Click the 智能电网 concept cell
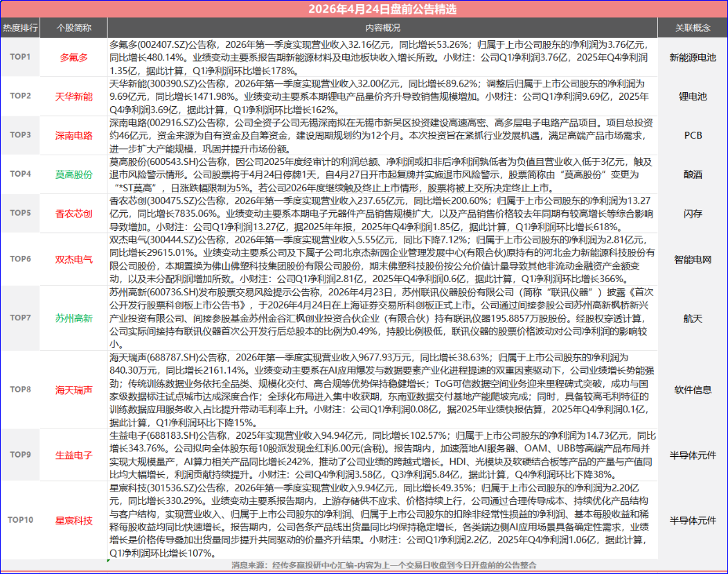 (x=693, y=260)
